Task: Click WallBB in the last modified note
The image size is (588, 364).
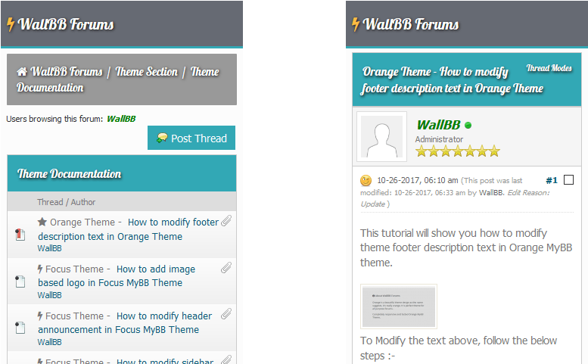Action: tap(491, 192)
